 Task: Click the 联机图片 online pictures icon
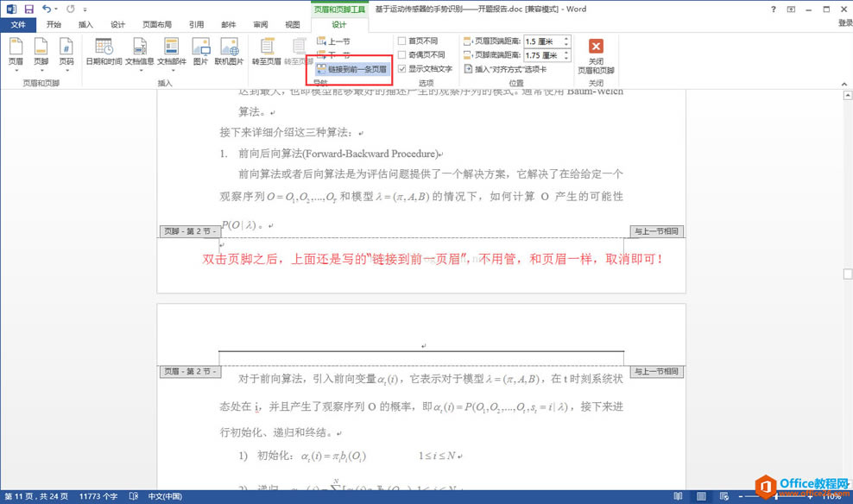coord(229,47)
